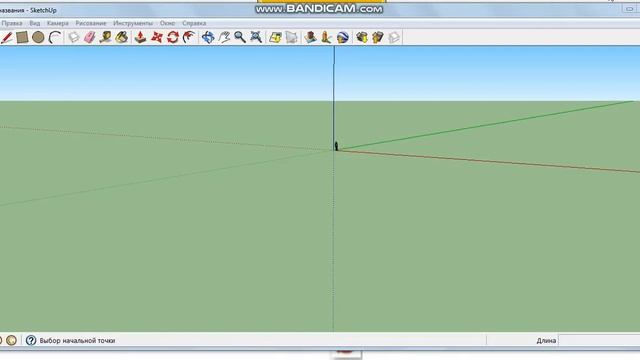The height and width of the screenshot is (360, 640).
Task: Select the Line pencil tool
Action: coord(7,38)
